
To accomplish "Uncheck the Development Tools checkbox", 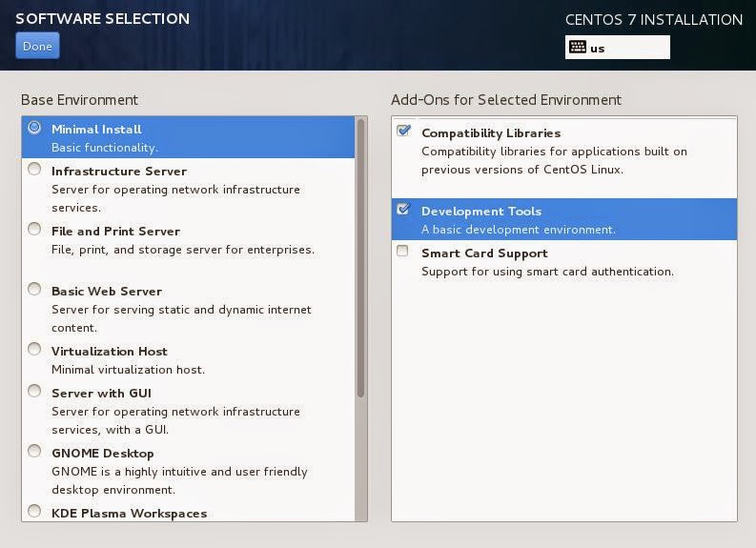I will click(403, 209).
